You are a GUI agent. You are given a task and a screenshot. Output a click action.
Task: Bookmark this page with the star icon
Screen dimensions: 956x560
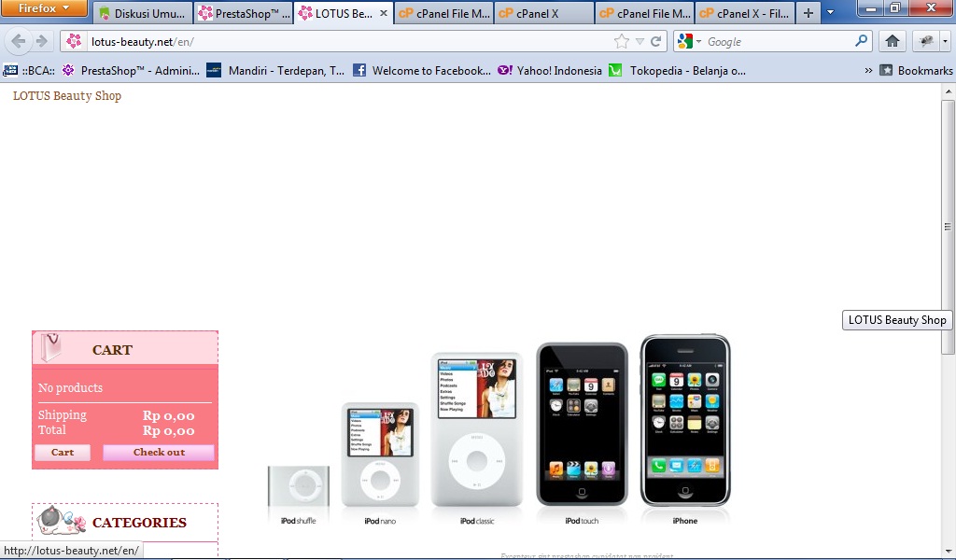(x=621, y=41)
